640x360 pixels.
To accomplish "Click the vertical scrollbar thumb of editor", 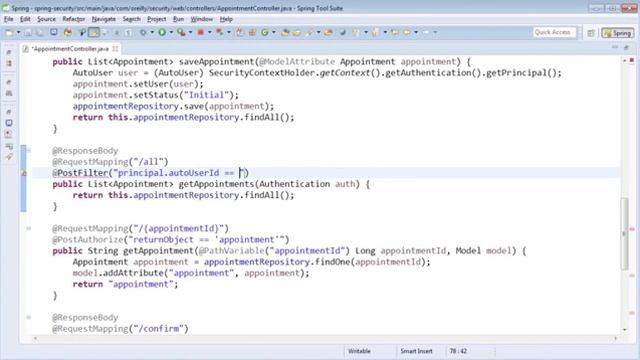I will pyautogui.click(x=624, y=233).
